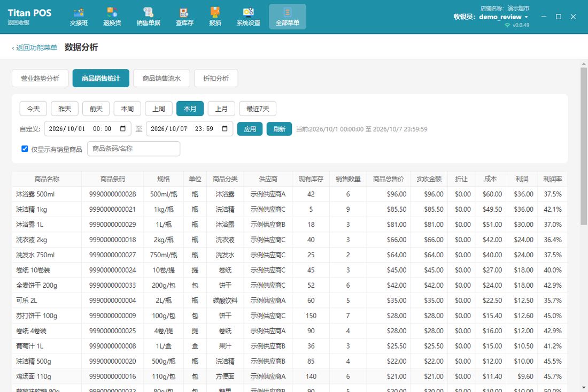Sort by 利润率 column header
The image size is (588, 392).
552,179
